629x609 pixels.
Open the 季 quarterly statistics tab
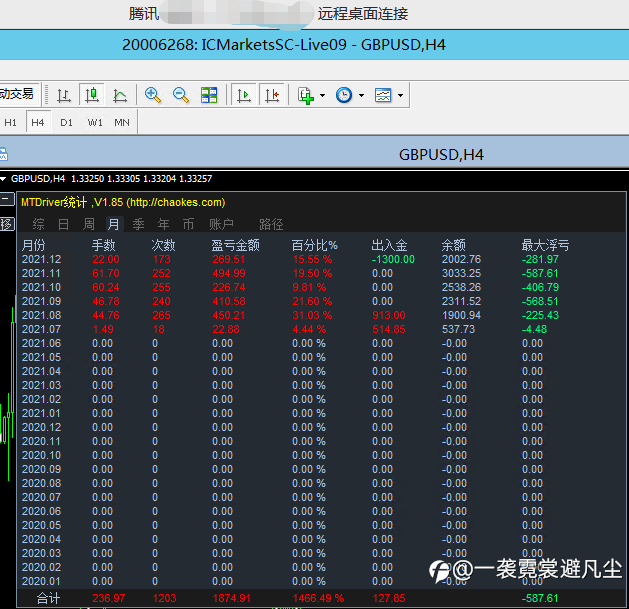coord(138,224)
